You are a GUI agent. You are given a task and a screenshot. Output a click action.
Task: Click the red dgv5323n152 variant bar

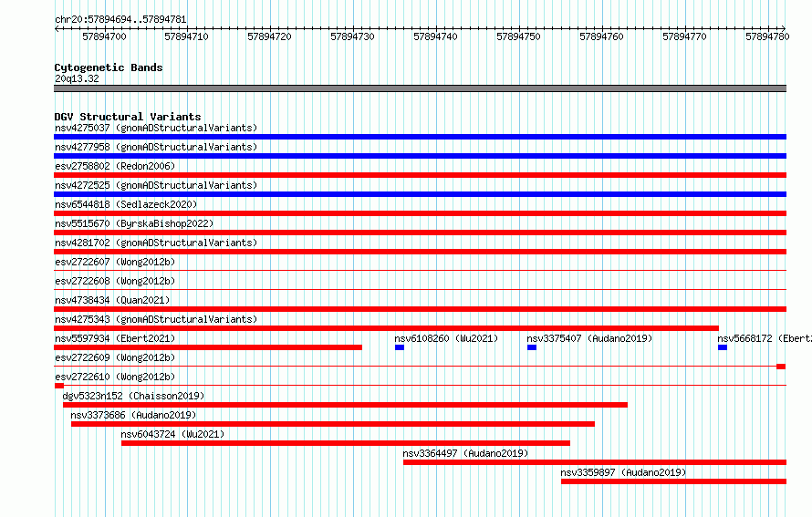tap(346, 405)
